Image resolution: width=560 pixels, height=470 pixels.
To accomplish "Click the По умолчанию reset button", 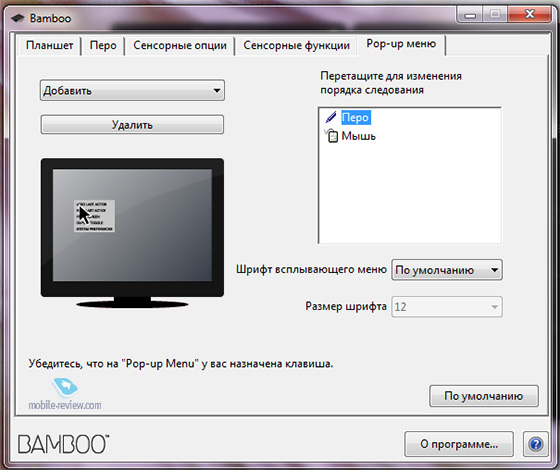I will click(484, 396).
